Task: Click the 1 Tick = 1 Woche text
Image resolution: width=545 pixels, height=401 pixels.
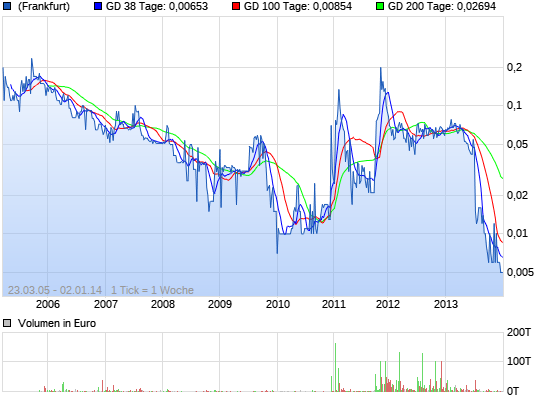Action: click(152, 290)
